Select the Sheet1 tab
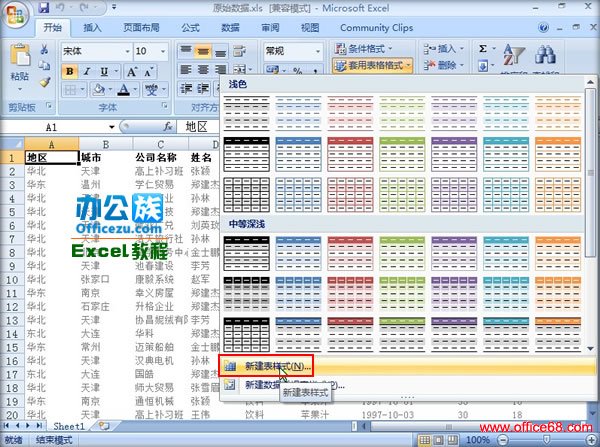The height and width of the screenshot is (447, 600). click(x=68, y=426)
